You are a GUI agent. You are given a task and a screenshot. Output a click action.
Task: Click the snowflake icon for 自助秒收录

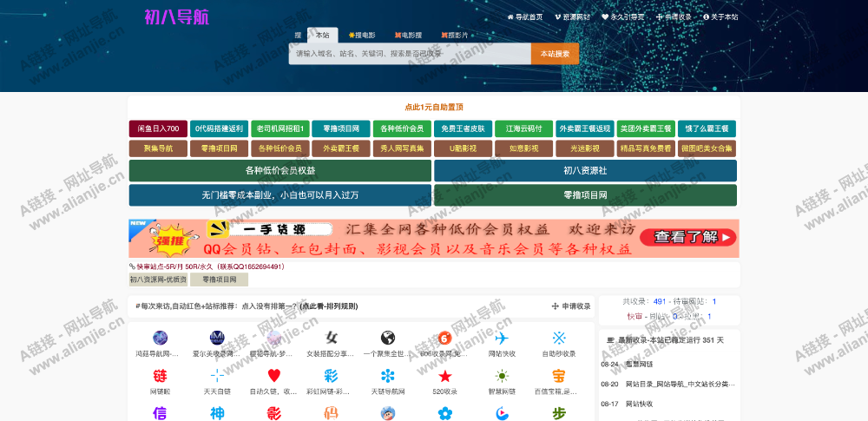(x=558, y=338)
